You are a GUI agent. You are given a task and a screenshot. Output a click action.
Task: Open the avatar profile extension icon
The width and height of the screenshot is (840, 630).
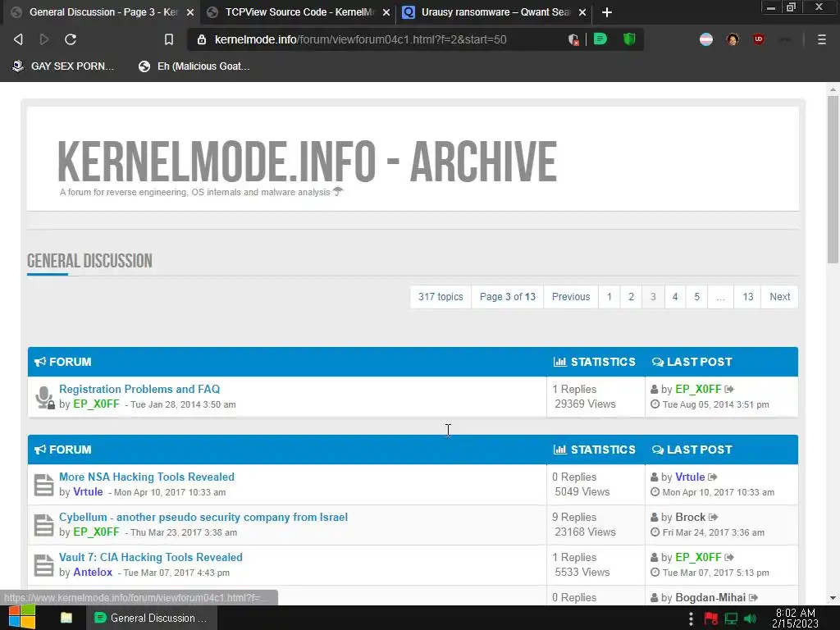(733, 39)
